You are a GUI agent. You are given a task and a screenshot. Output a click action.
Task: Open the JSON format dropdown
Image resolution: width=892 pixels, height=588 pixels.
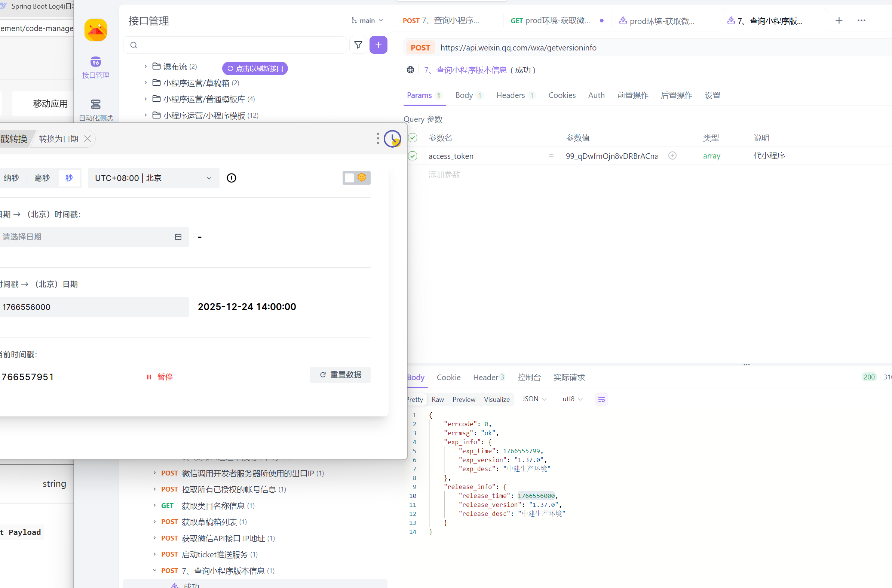tap(534, 399)
